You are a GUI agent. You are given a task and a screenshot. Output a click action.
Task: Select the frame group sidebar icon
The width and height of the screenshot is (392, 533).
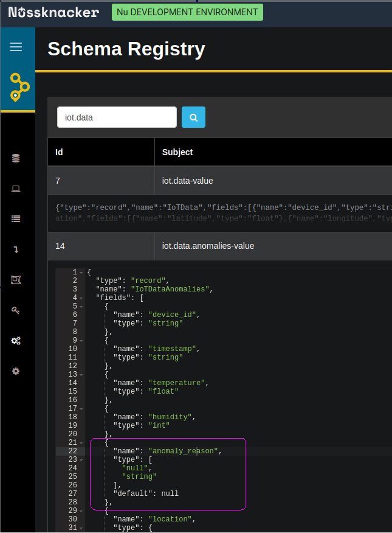16,280
